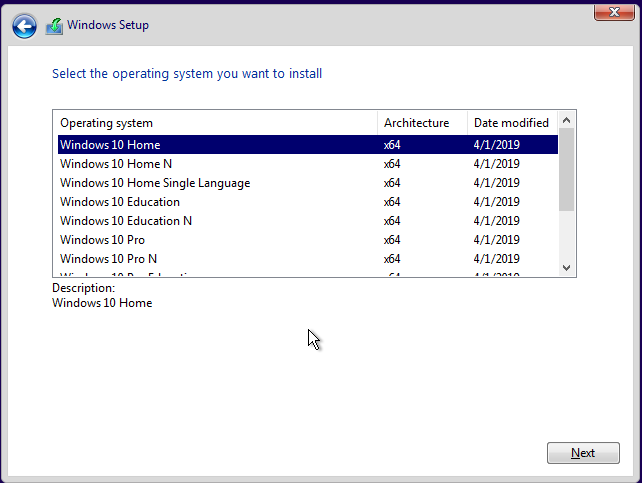The image size is (642, 483).
Task: Go back with the blue arrow button
Action: tap(24, 26)
